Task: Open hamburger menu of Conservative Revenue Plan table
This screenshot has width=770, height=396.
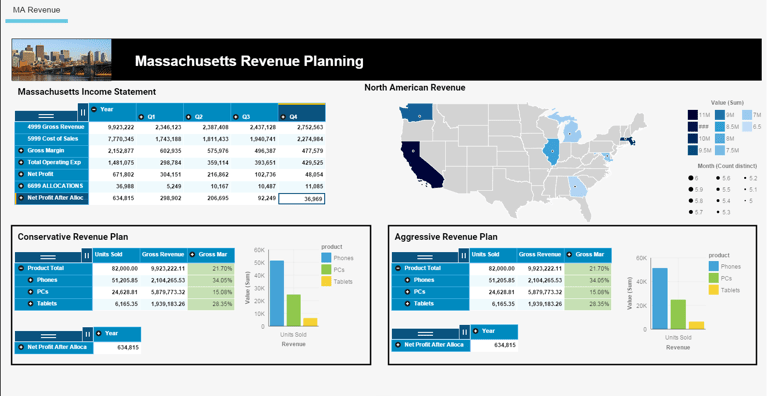Action: [48, 257]
